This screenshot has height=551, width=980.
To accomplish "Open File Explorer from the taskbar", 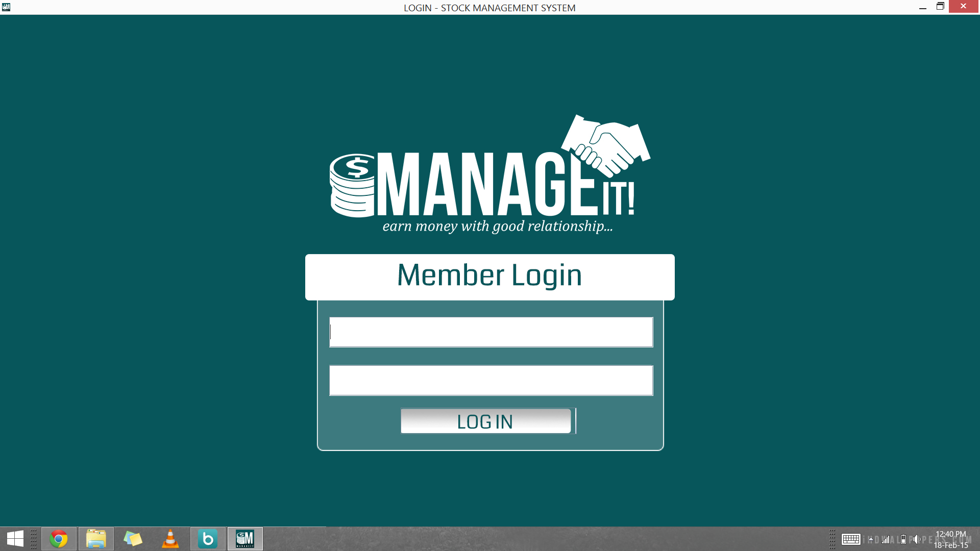I will point(96,539).
